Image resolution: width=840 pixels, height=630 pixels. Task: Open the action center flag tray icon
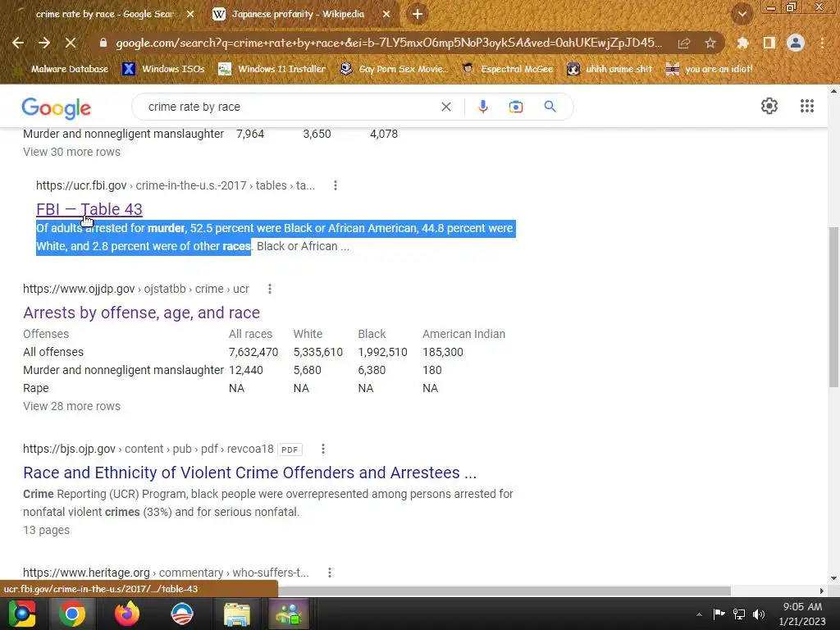tap(719, 614)
